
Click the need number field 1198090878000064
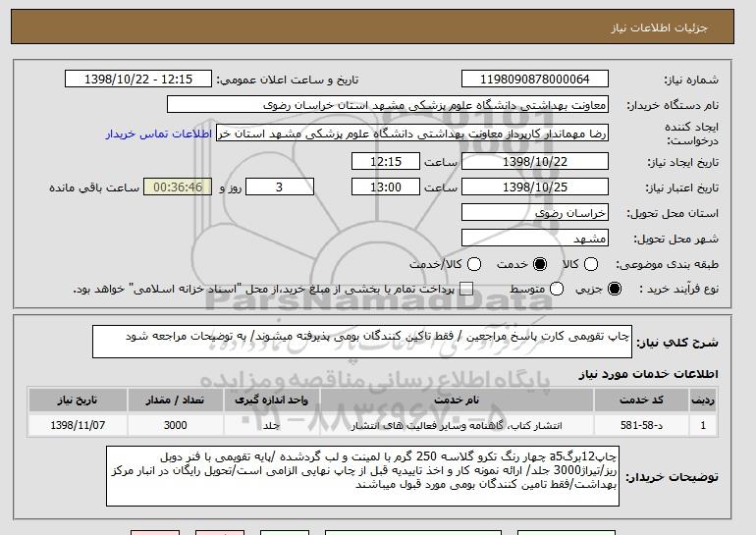[x=535, y=80]
